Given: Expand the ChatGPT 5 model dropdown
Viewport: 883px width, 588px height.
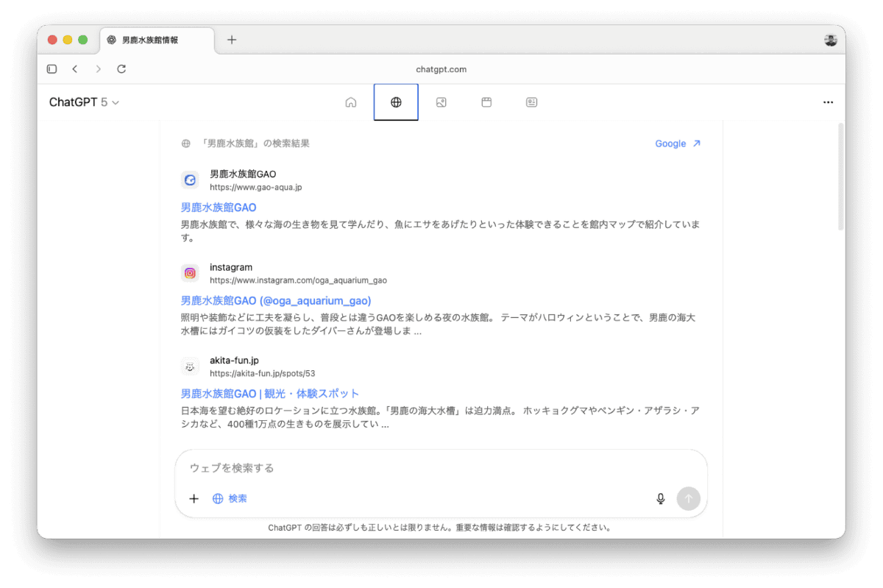Looking at the screenshot, I should tap(84, 102).
